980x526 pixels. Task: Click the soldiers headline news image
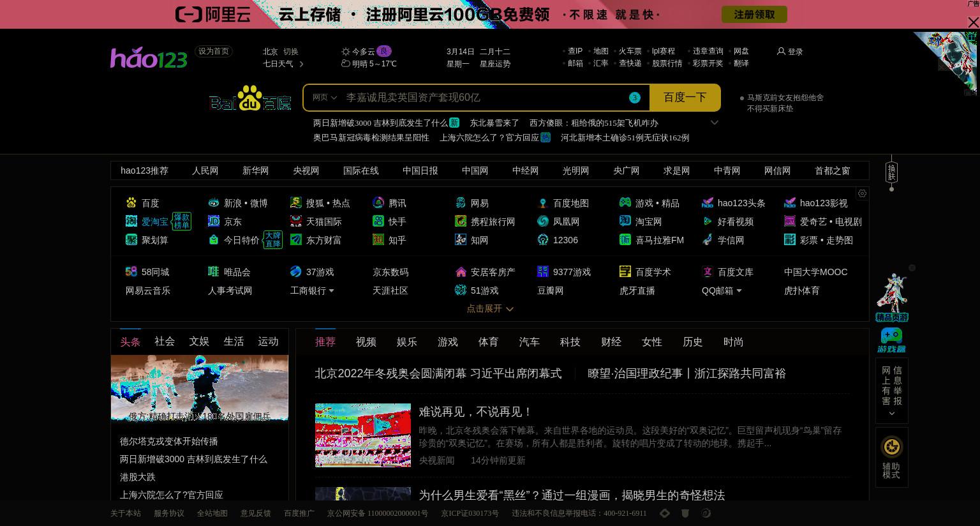click(x=200, y=388)
